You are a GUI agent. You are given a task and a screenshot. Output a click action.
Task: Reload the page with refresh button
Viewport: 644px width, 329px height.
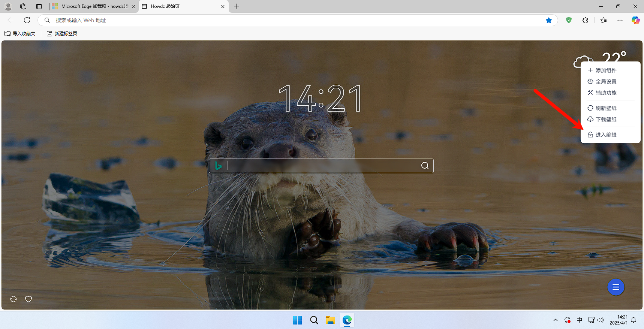(x=27, y=20)
